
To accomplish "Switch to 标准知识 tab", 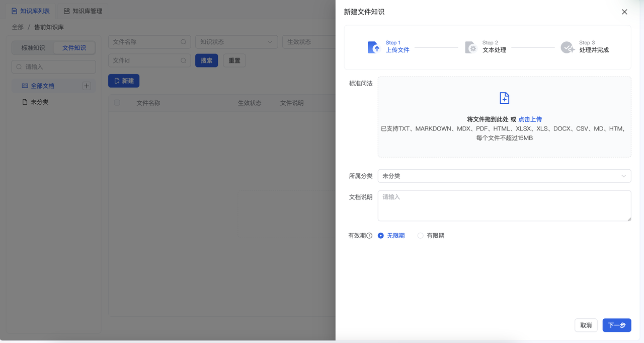I will pyautogui.click(x=33, y=48).
